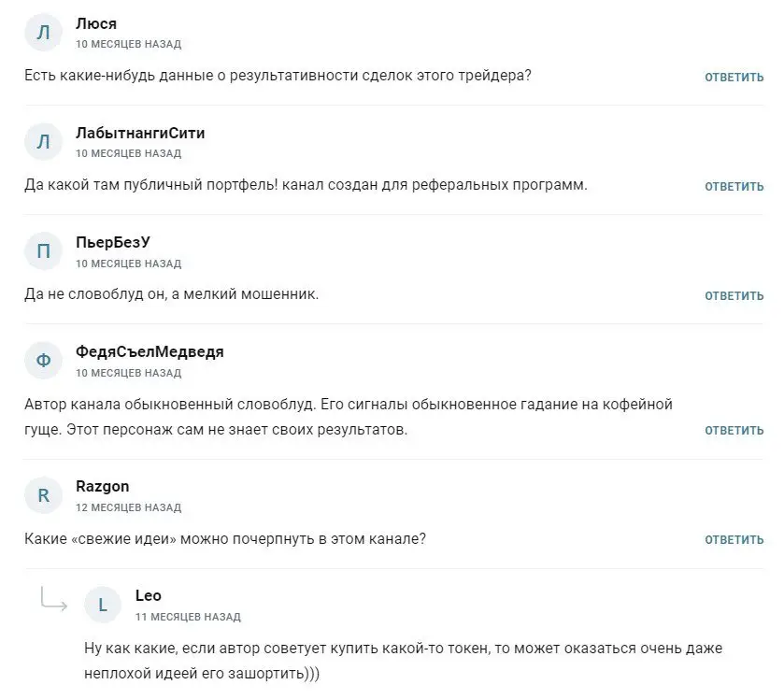Open Leo's avatar with letter L
Viewport: 784px width, 699px height.
click(x=103, y=605)
